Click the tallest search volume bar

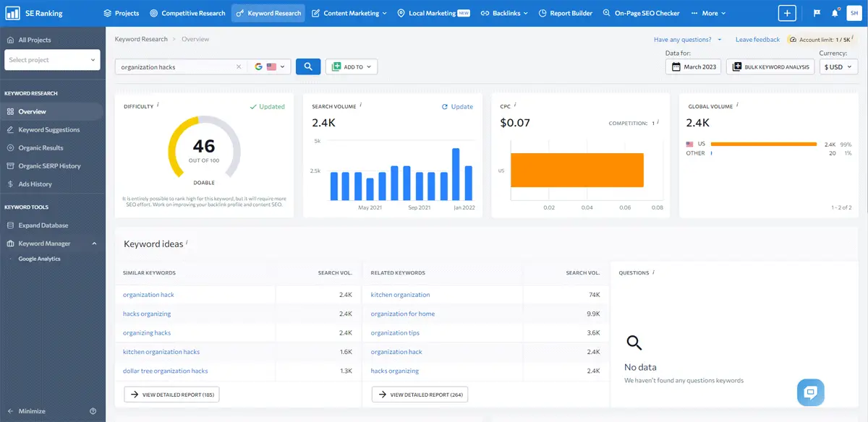[456, 174]
